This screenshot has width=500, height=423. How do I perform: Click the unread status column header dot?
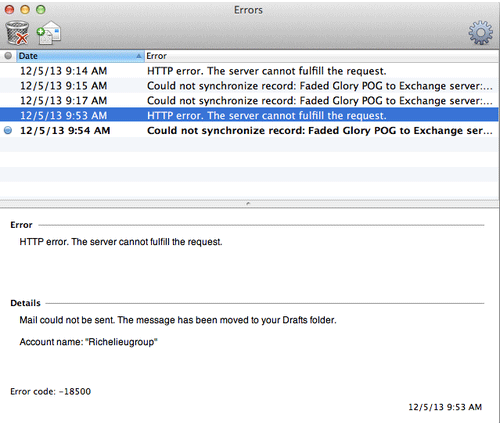click(x=8, y=56)
